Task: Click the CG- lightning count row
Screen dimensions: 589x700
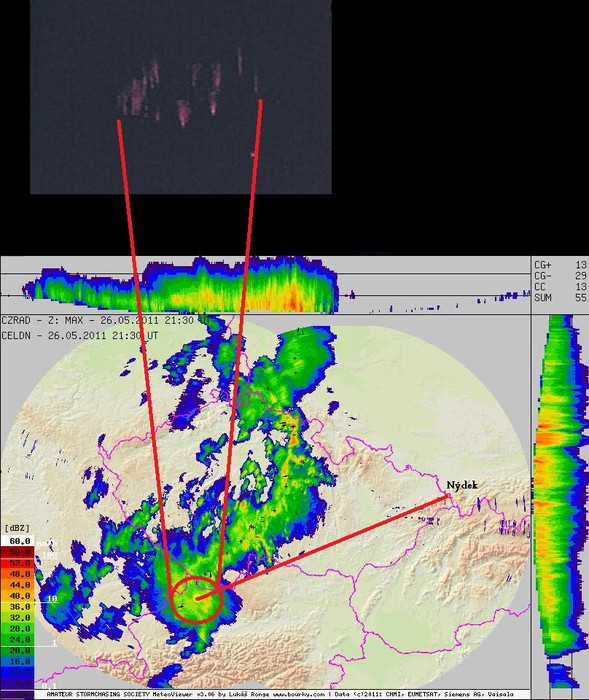Action: (x=560, y=276)
